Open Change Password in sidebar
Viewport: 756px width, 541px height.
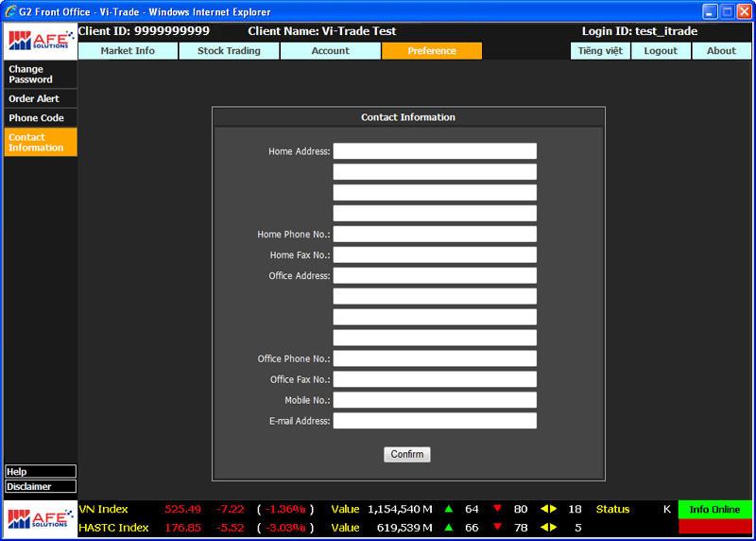[41, 75]
